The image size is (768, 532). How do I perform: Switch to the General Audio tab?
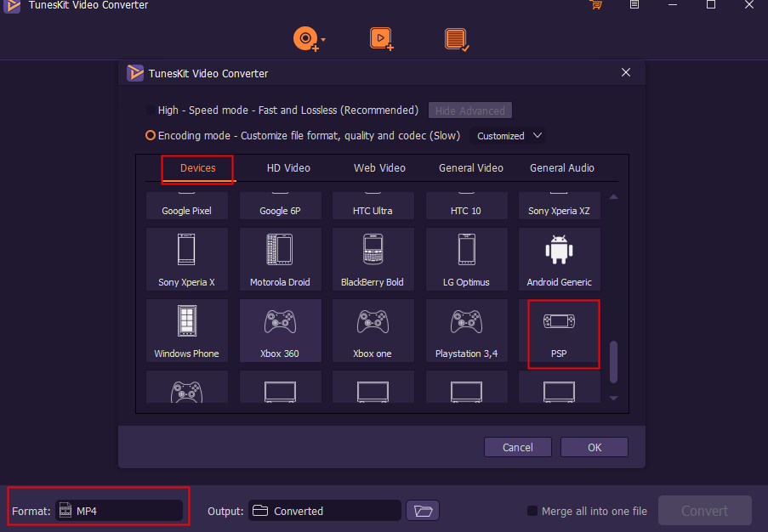[x=562, y=168]
